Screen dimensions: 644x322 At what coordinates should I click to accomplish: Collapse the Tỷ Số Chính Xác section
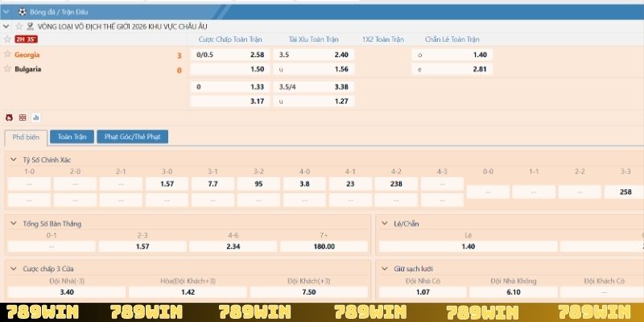pyautogui.click(x=14, y=159)
